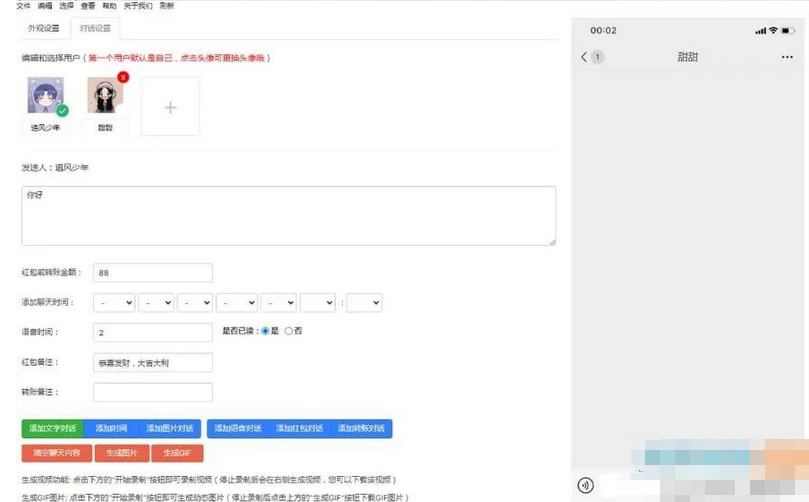Tap the battery icon in phone status bar
Viewport: 809px width, 502px height.
788,31
